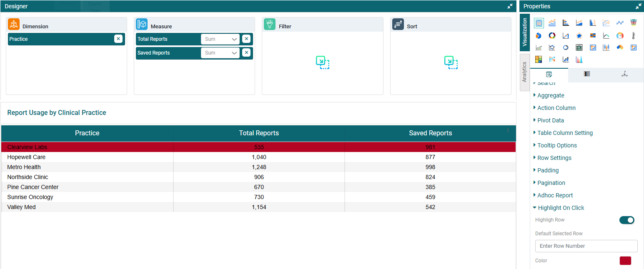
Task: Pick the funnel chart visualization
Action: point(633,23)
